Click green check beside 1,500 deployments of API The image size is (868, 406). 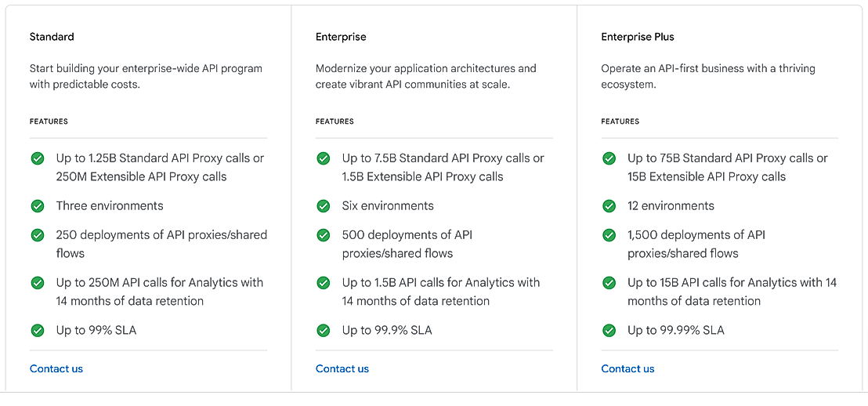[x=609, y=235]
